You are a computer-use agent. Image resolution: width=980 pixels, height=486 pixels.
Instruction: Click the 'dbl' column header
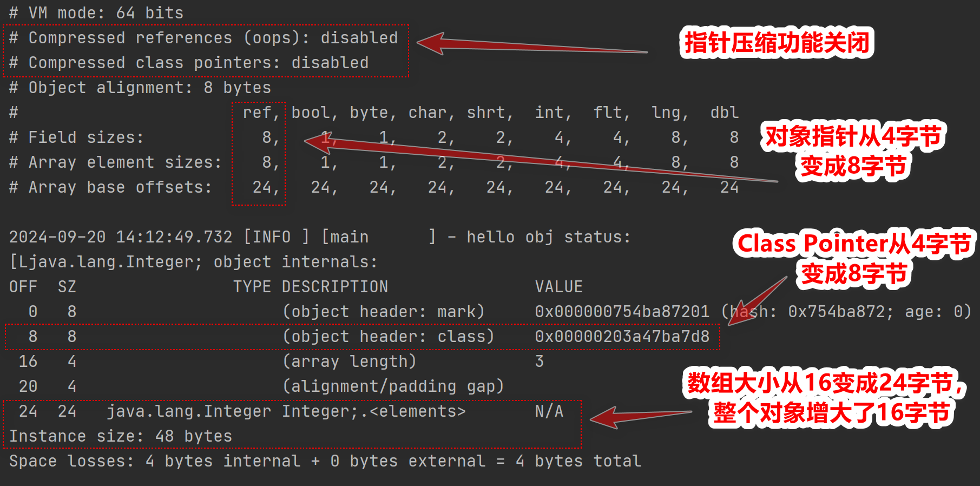724,113
